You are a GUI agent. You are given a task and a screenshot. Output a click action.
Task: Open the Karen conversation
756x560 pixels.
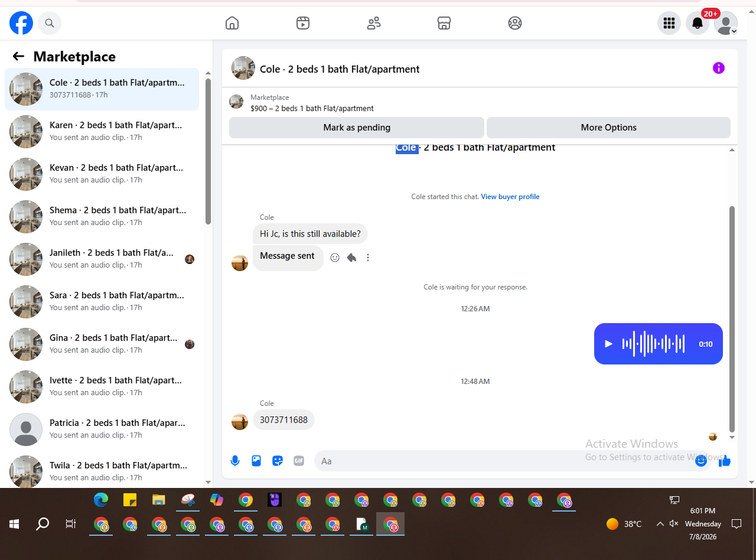pyautogui.click(x=102, y=132)
